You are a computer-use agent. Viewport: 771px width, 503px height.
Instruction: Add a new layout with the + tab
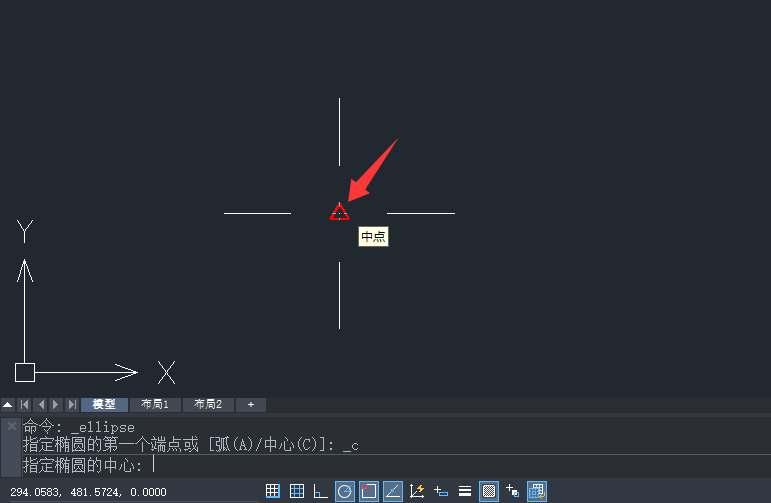coord(251,405)
